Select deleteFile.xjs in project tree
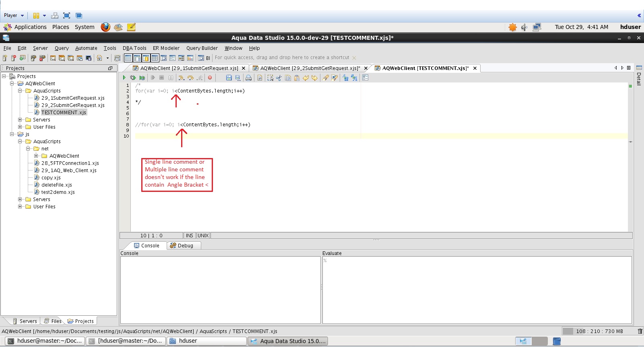 pyautogui.click(x=56, y=185)
